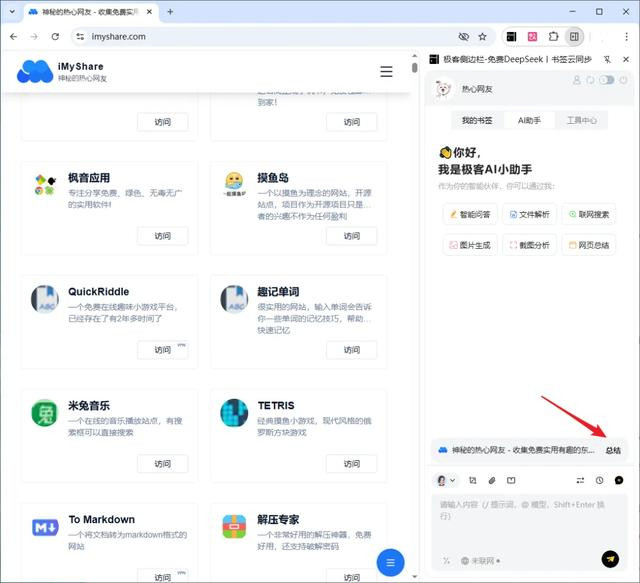This screenshot has width=640, height=583.
Task: Click the refresh sync icon in sidebar header
Action: point(590,80)
